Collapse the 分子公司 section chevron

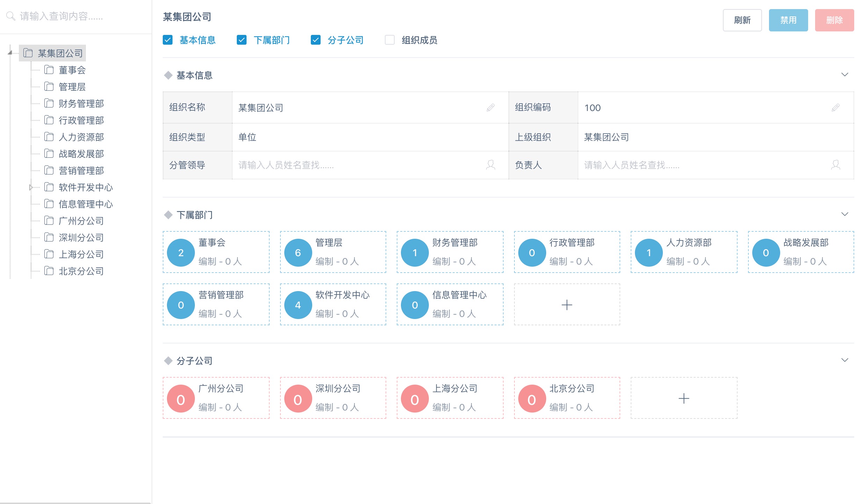click(x=844, y=360)
